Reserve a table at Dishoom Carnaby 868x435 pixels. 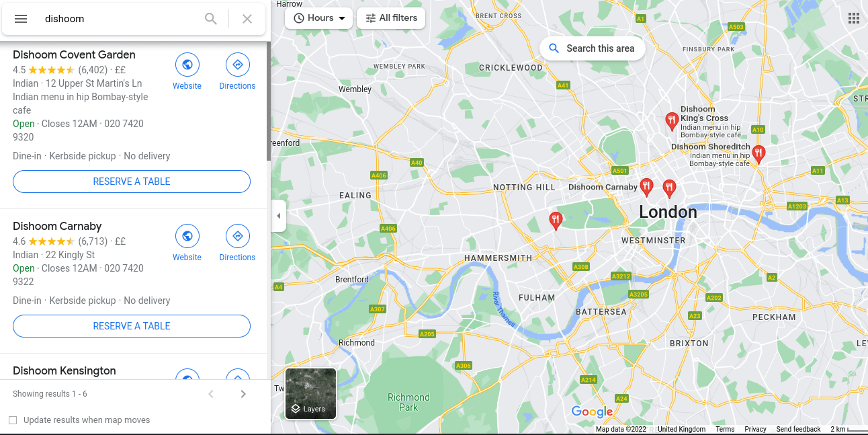click(132, 326)
